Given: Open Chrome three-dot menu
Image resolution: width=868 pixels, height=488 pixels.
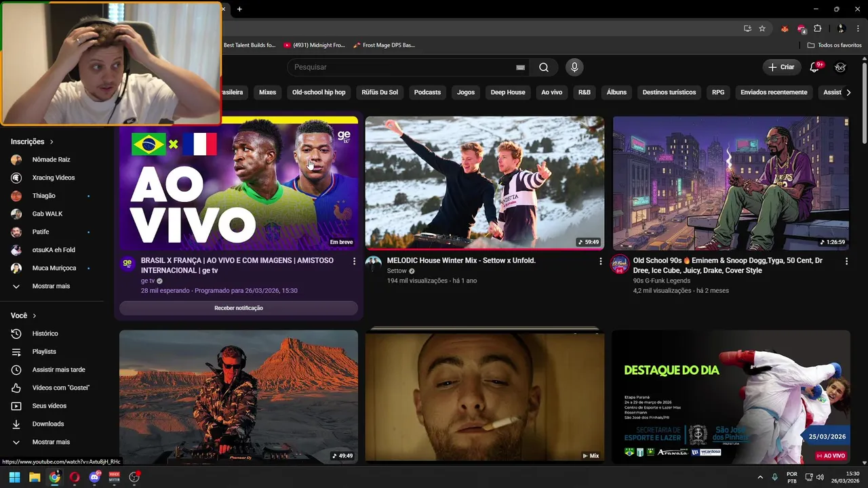Looking at the screenshot, I should (x=858, y=28).
